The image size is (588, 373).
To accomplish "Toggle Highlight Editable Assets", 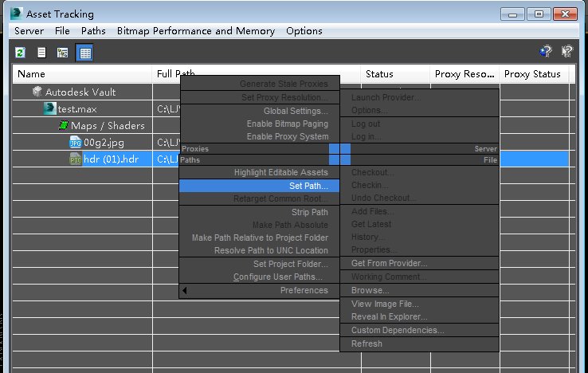I will [x=281, y=172].
